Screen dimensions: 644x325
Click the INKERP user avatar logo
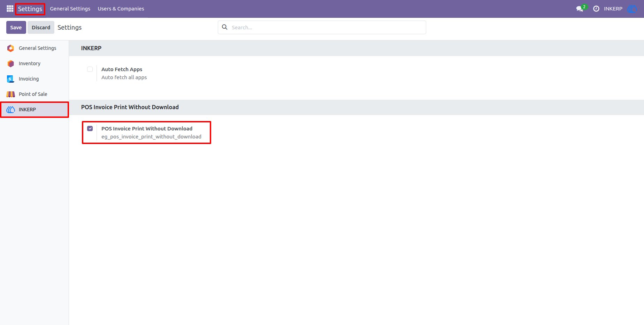click(x=632, y=9)
